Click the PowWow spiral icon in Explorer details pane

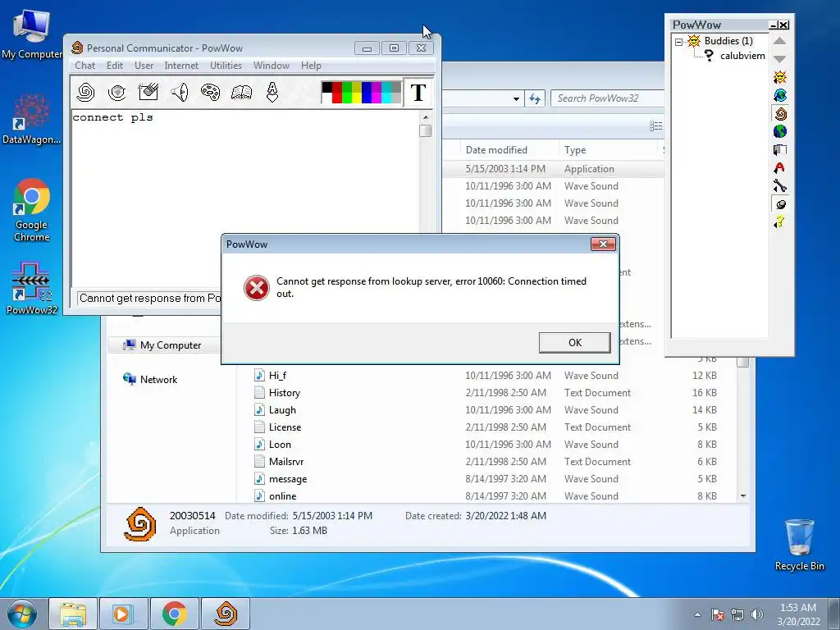(x=140, y=523)
